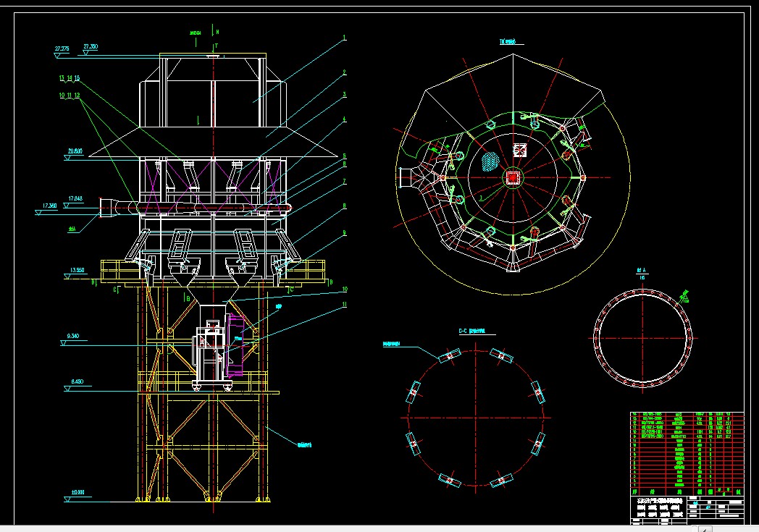The width and height of the screenshot is (759, 532).
Task: Select the magenta panel beside the lower equipment
Action: point(236,345)
